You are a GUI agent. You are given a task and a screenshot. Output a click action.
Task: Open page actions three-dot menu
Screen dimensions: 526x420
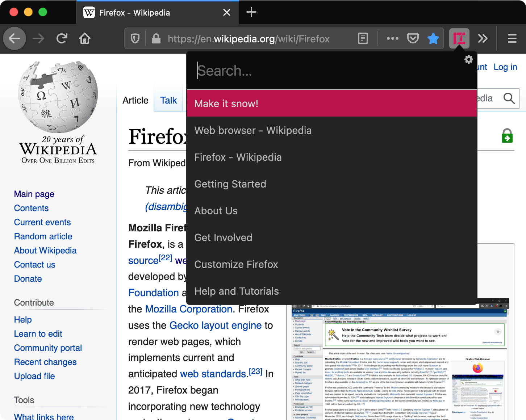click(x=392, y=38)
